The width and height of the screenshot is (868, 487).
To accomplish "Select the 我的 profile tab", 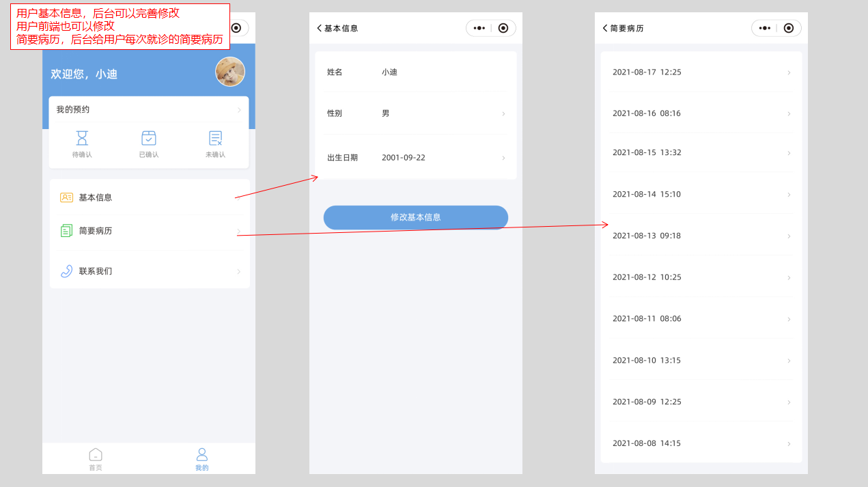I will (201, 459).
